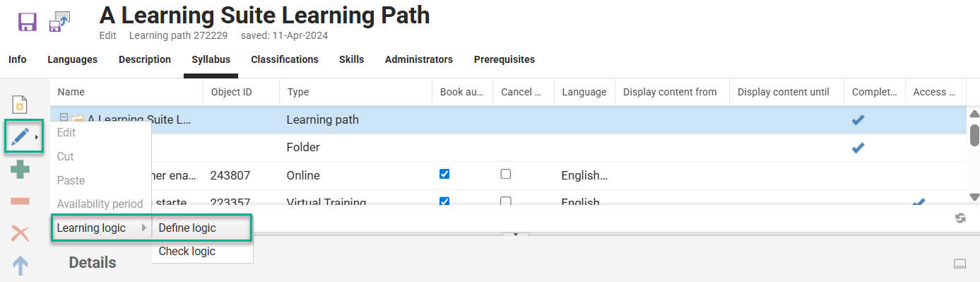This screenshot has width=980, height=282.
Task: Toggle Cancel checkbox for Online row
Action: (506, 174)
